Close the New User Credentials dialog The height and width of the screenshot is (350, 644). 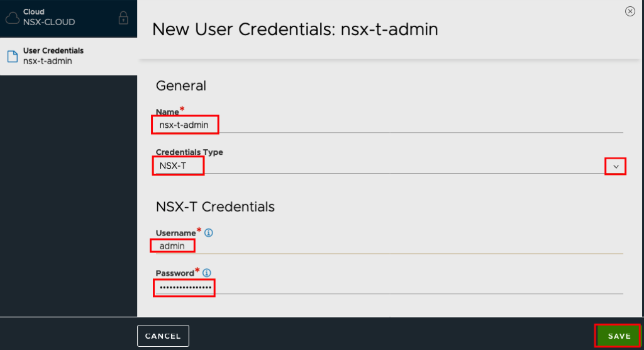pyautogui.click(x=630, y=11)
